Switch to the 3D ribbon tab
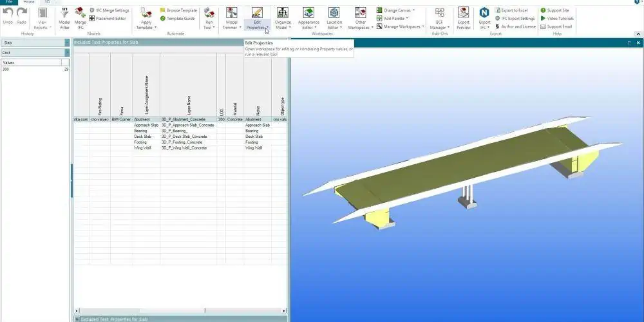This screenshot has height=322, width=644. pos(46,3)
